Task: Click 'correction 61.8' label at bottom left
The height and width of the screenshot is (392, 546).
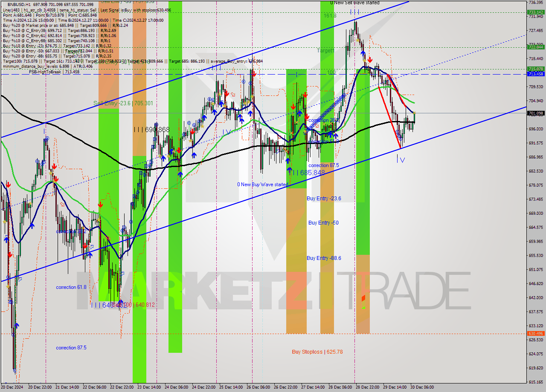Action: point(71,287)
